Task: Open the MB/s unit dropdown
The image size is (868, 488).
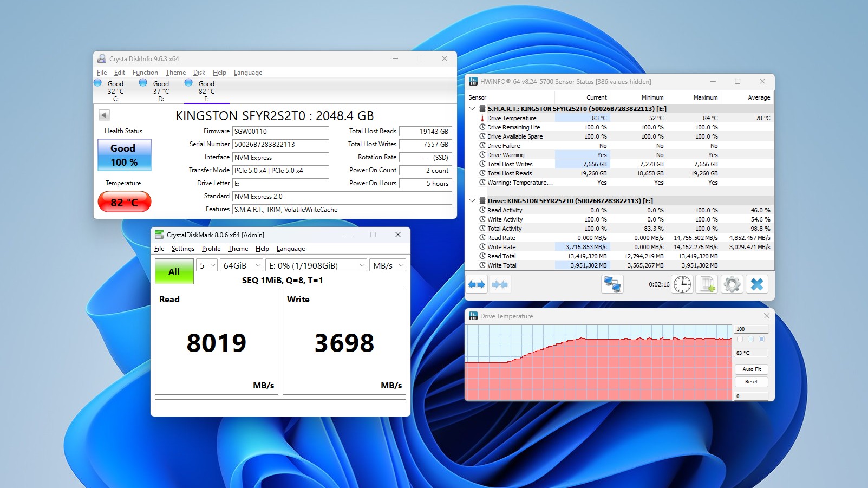Action: coord(388,265)
